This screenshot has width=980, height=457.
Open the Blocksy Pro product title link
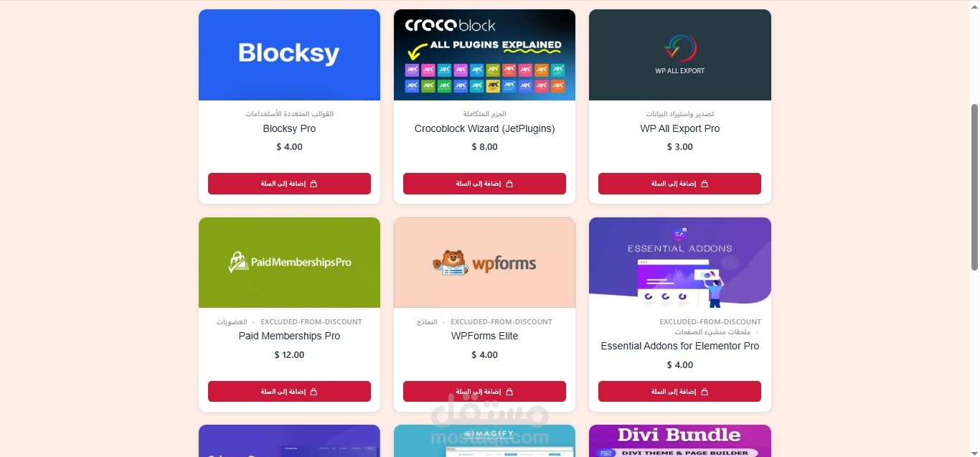(289, 128)
